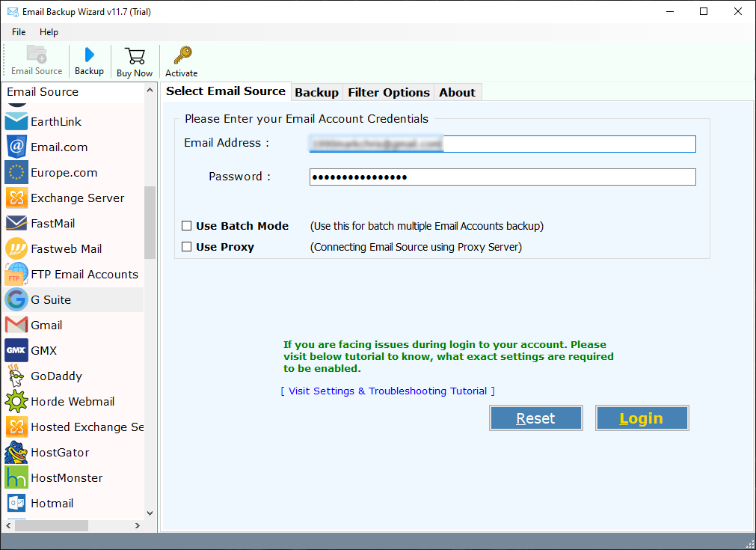Switch to the Backup tab
The width and height of the screenshot is (756, 550).
pyautogui.click(x=317, y=92)
